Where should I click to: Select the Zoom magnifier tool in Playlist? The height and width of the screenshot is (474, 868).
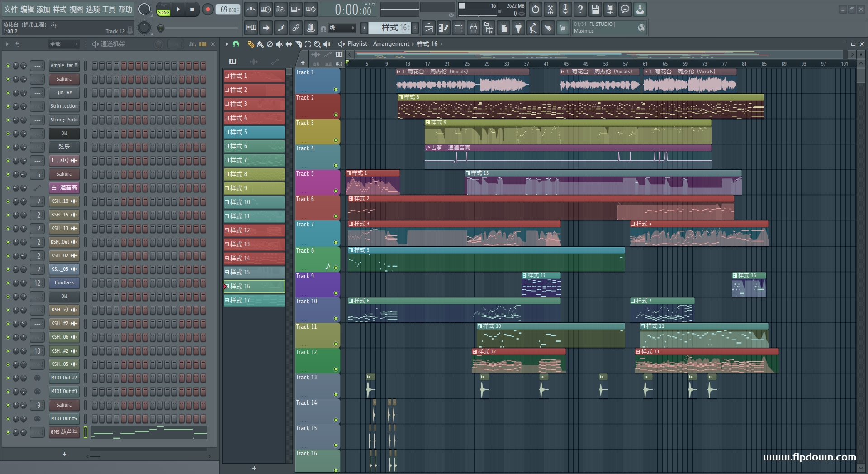coord(317,44)
